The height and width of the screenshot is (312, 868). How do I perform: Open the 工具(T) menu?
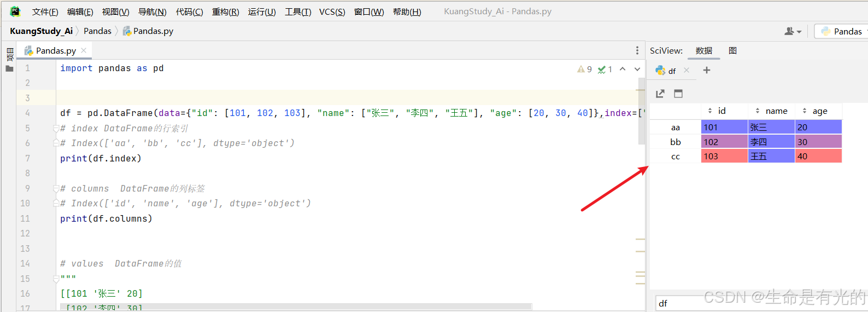pyautogui.click(x=297, y=11)
